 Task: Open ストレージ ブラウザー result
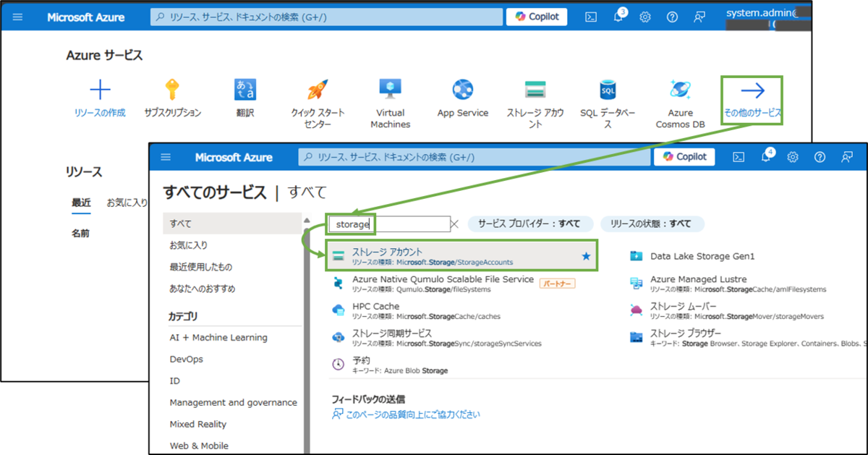(686, 333)
